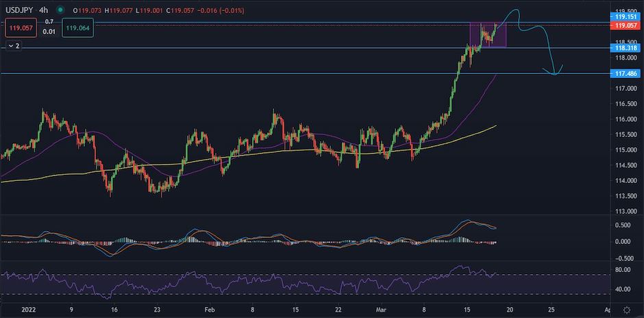
Task: Click the 80.00 RSI scale label
Action: [624, 270]
